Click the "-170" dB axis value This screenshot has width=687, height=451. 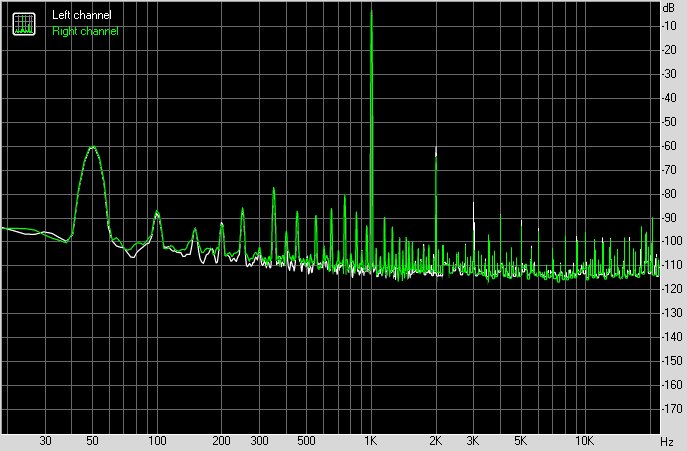pos(672,408)
